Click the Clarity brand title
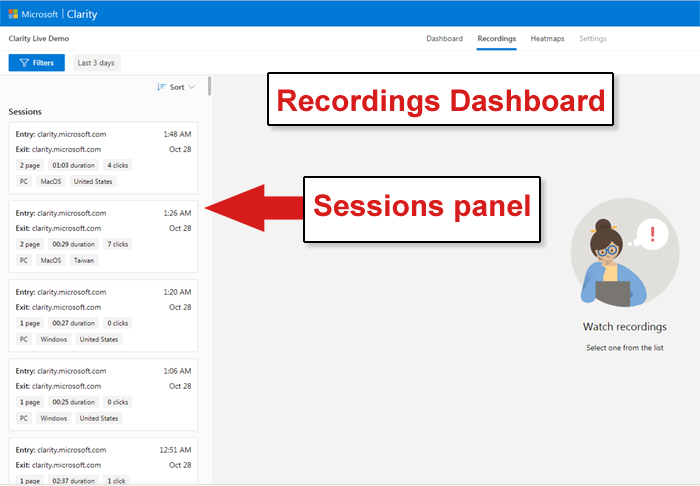The height and width of the screenshot is (486, 700). coord(85,14)
